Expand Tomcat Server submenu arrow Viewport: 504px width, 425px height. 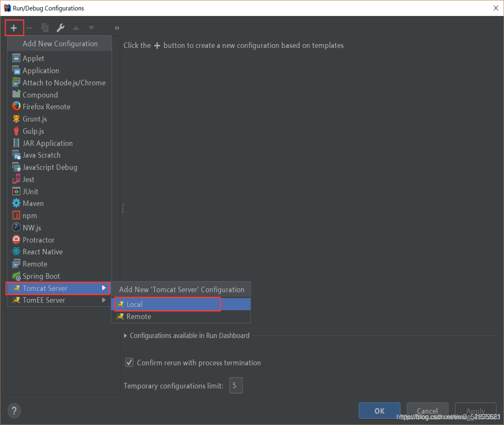click(104, 288)
